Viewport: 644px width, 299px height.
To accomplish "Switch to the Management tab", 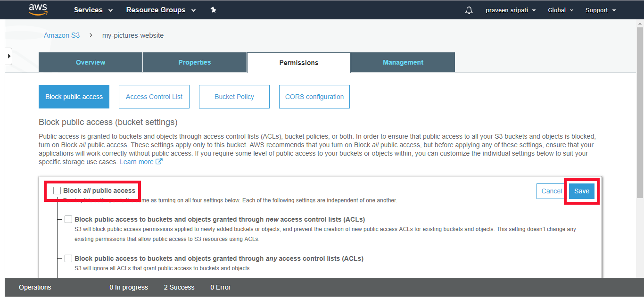I will 403,62.
